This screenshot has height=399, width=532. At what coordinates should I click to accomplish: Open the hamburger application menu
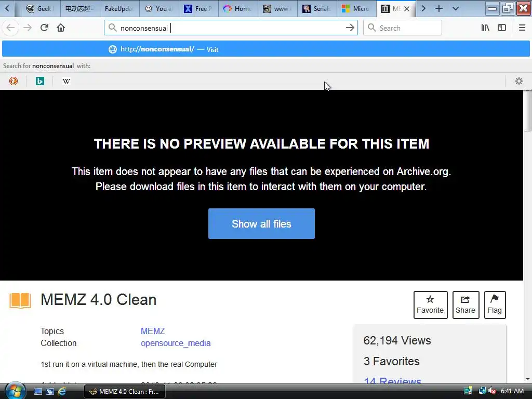click(522, 28)
